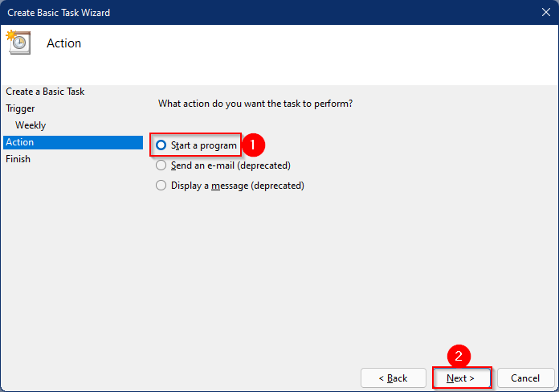The height and width of the screenshot is (392, 559).
Task: Click the Next > button
Action: click(462, 378)
